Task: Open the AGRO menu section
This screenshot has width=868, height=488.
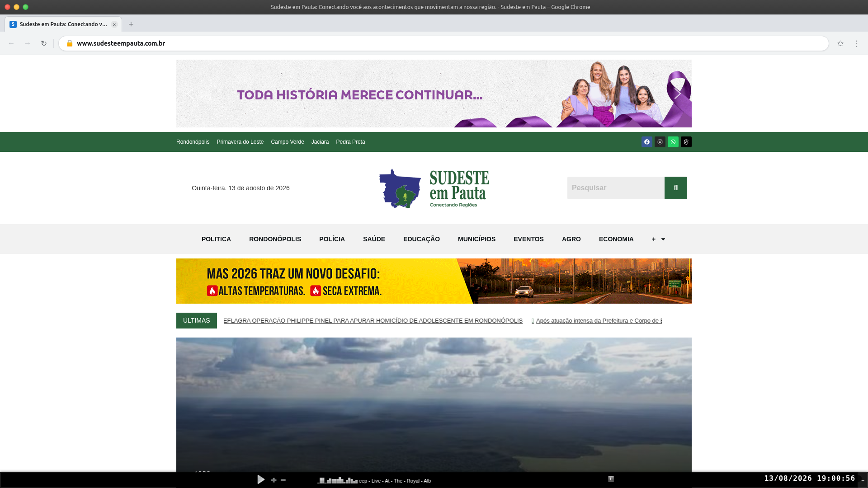Action: pos(571,239)
